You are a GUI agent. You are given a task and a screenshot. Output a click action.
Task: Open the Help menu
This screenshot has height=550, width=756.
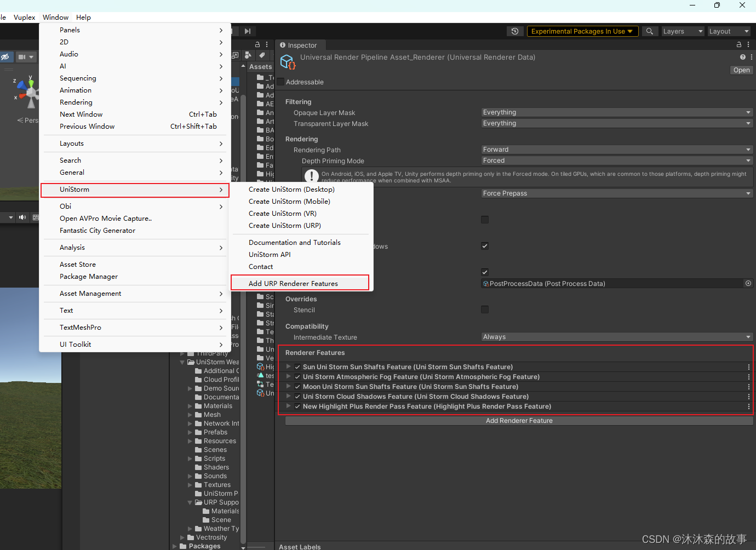point(83,17)
